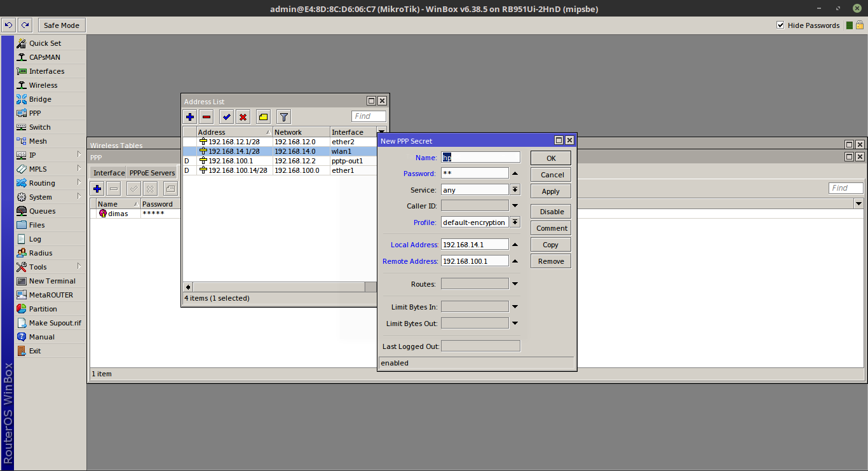This screenshot has width=868, height=471.
Task: Click the Switch icon in sidebar
Action: tap(22, 127)
